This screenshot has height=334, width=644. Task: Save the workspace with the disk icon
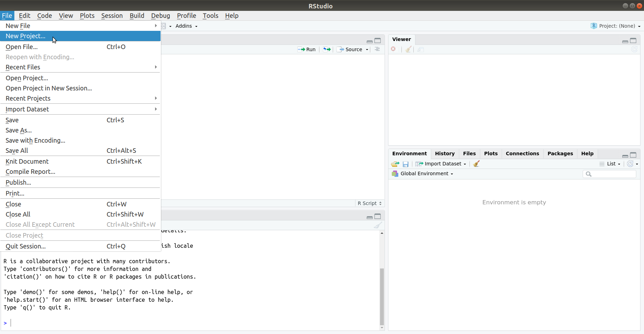406,164
